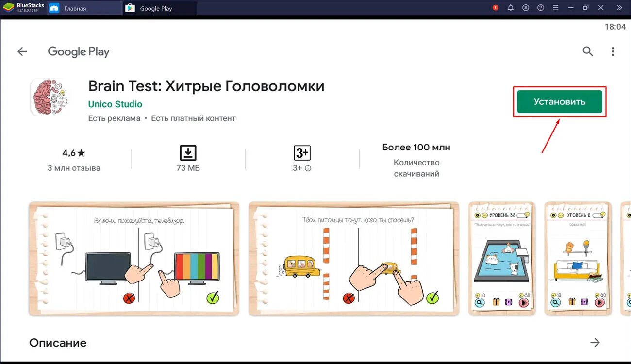Click the Есть реклама label
The height and width of the screenshot is (364, 631).
pyautogui.click(x=114, y=118)
